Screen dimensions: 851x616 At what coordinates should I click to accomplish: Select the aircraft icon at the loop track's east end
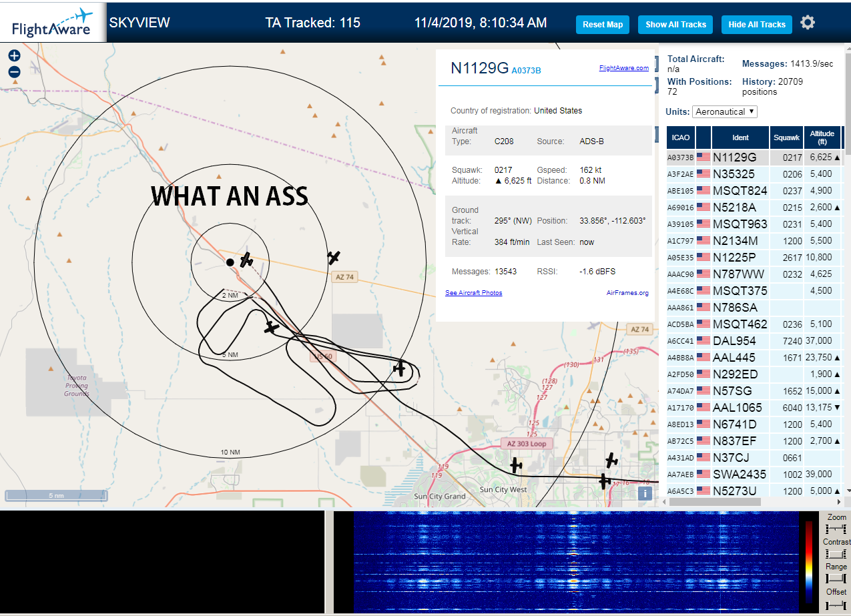pyautogui.click(x=400, y=368)
